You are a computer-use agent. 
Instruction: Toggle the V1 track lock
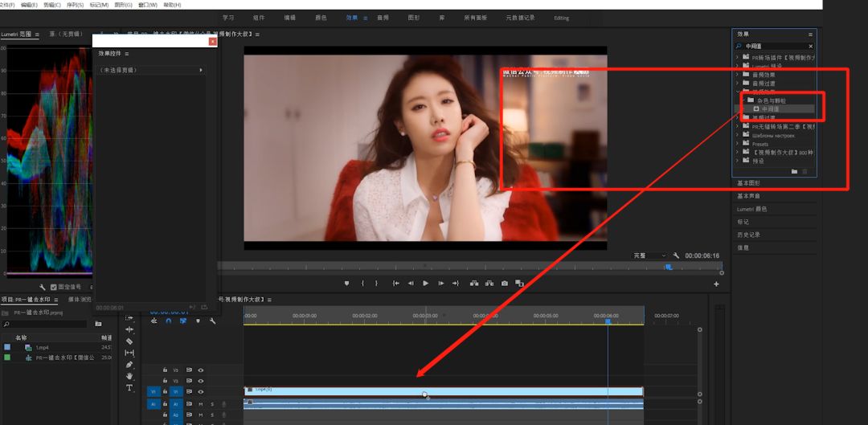tap(165, 392)
